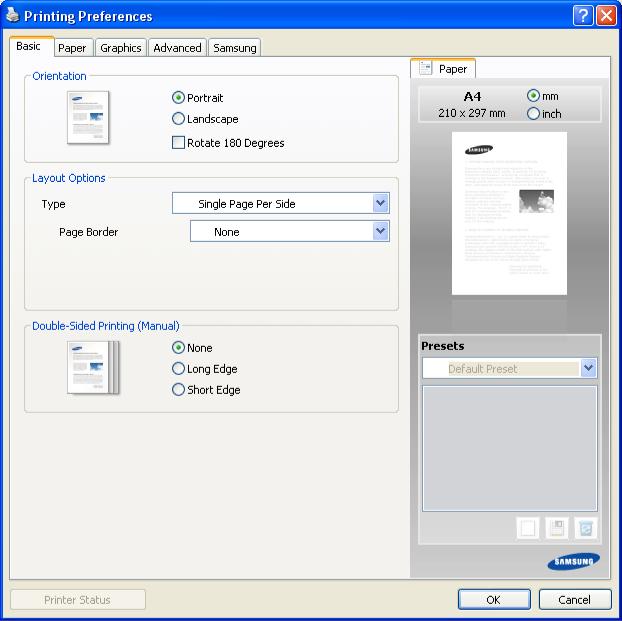Click the 210 x 297 mm dimensions text
Image resolution: width=622 pixels, height=621 pixels.
(x=472, y=113)
